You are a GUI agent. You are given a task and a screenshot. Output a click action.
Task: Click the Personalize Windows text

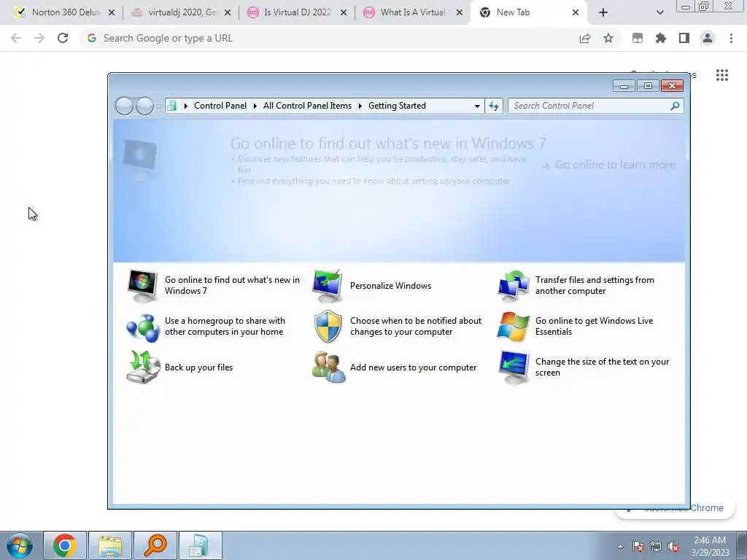391,286
